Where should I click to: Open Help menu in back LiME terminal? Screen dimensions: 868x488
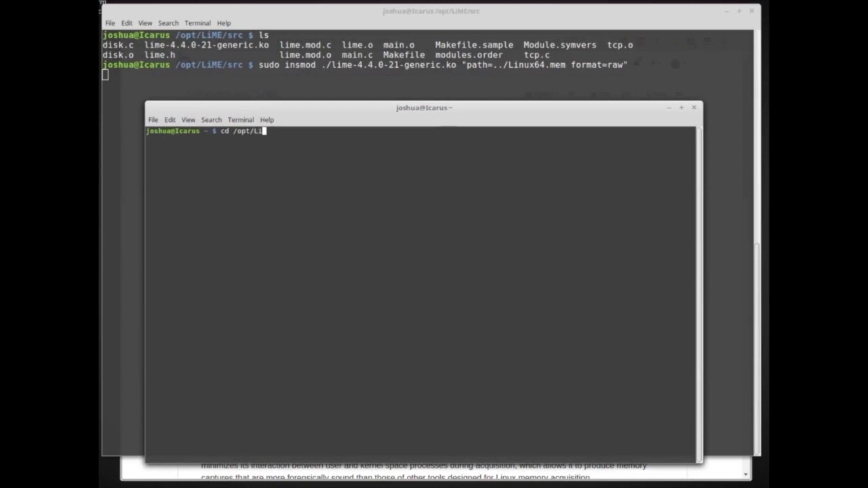coord(224,23)
